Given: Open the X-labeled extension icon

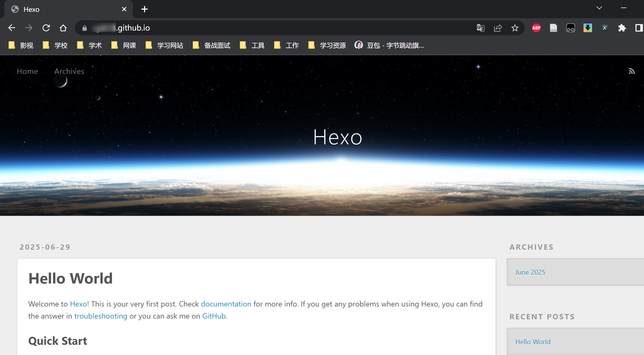Looking at the screenshot, I should pos(605,28).
